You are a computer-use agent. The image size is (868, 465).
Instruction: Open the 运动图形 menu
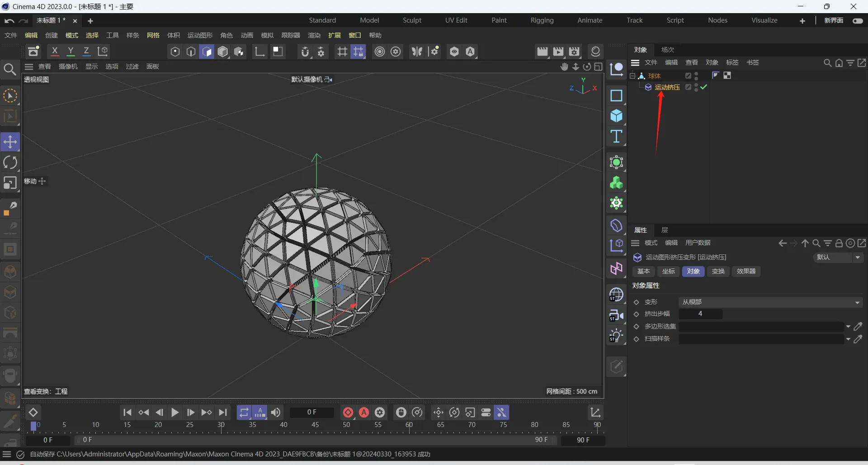pyautogui.click(x=200, y=35)
